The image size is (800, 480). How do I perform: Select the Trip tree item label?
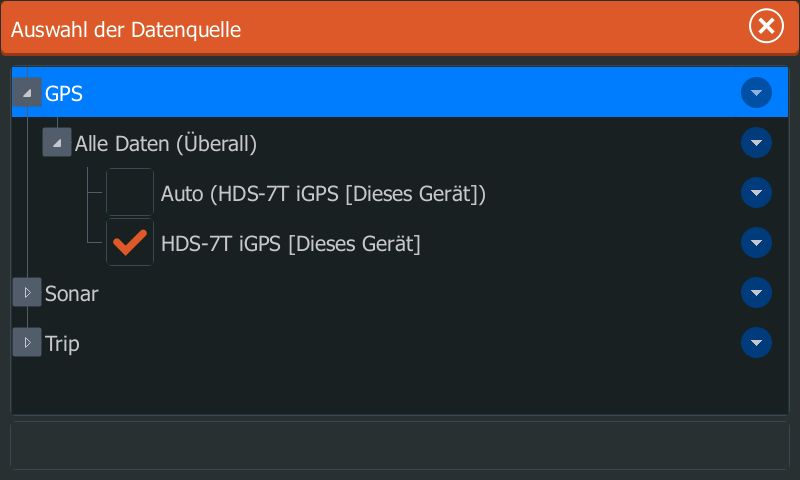(62, 344)
